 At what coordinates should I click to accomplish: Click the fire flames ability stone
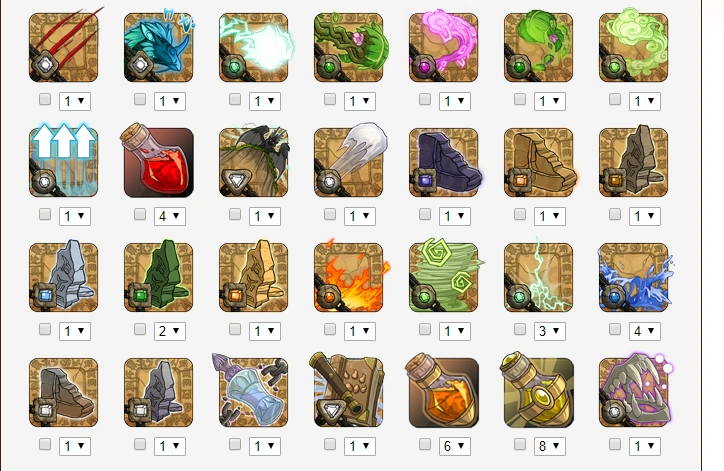click(x=349, y=277)
